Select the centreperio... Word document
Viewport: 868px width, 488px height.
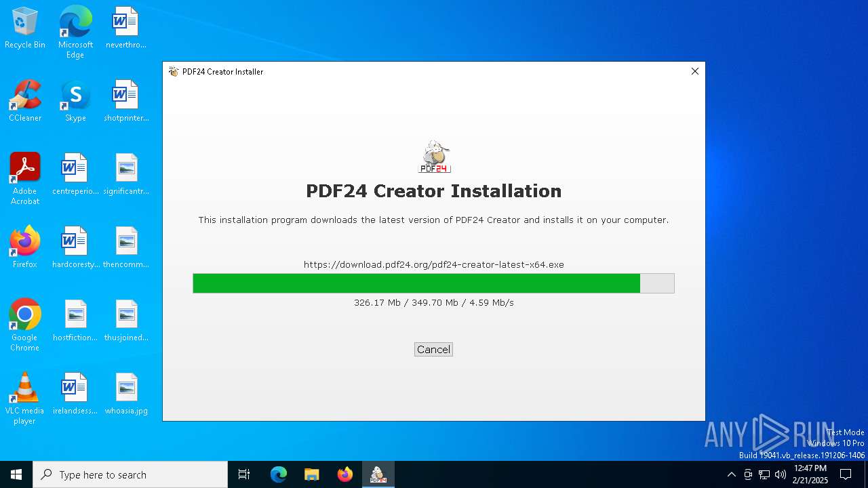[75, 175]
